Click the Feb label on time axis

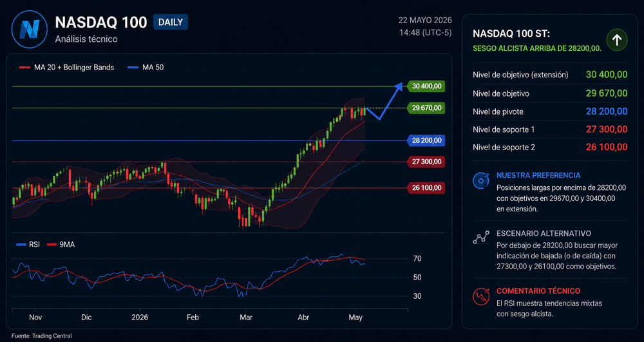pyautogui.click(x=193, y=318)
